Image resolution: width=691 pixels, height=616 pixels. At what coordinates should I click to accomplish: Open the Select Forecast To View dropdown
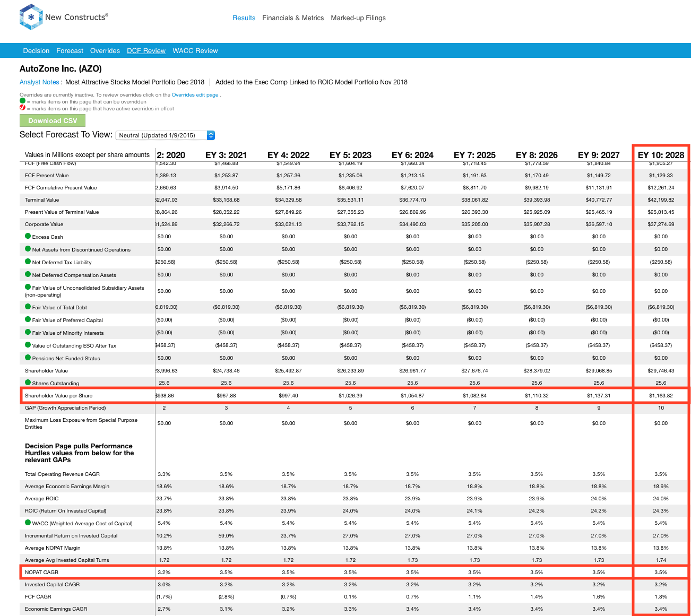pyautogui.click(x=165, y=135)
